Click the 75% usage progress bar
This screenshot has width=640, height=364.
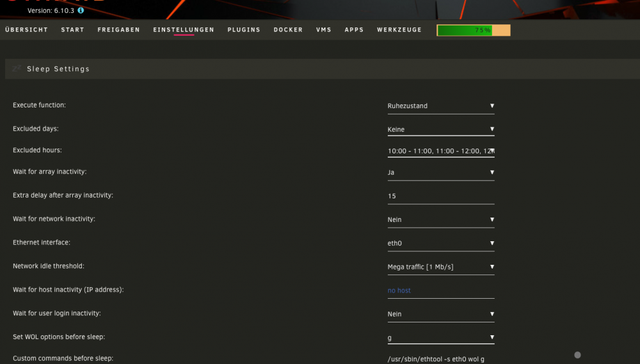[x=474, y=30]
